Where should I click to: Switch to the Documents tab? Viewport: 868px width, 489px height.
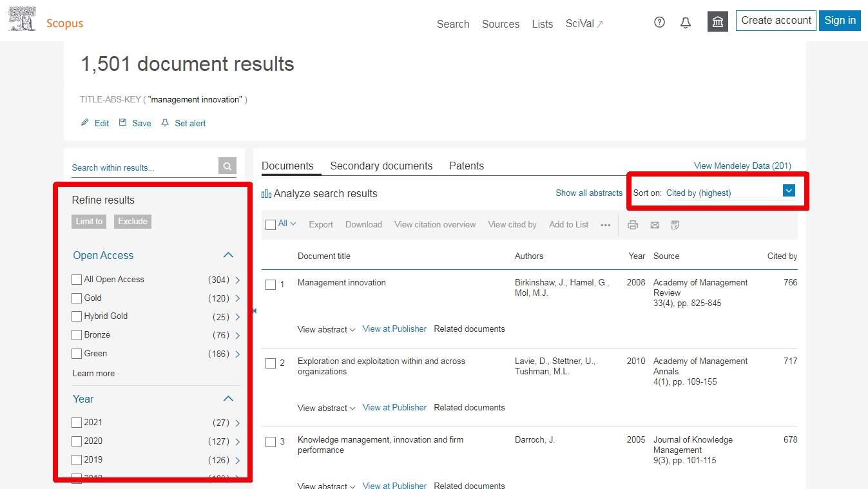coord(287,166)
